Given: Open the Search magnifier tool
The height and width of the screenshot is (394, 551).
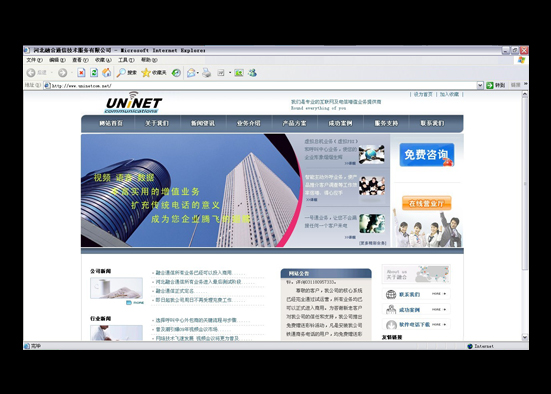Looking at the screenshot, I should pyautogui.click(x=127, y=73).
